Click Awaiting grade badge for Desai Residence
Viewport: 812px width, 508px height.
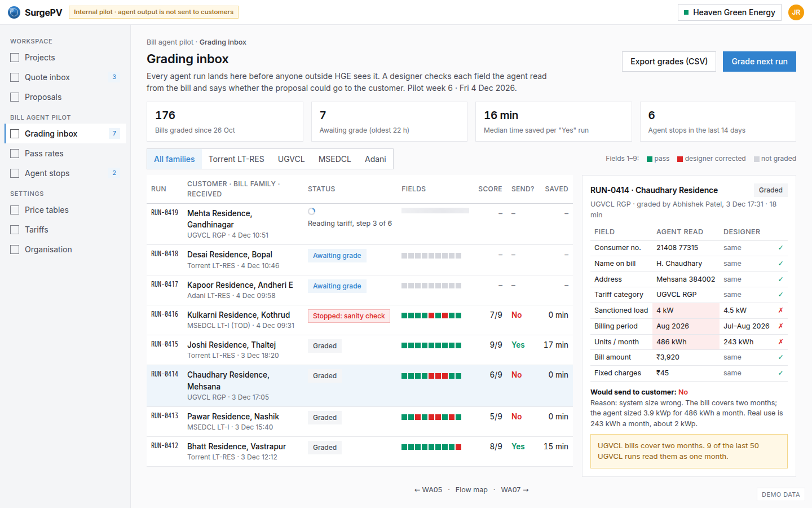(337, 256)
